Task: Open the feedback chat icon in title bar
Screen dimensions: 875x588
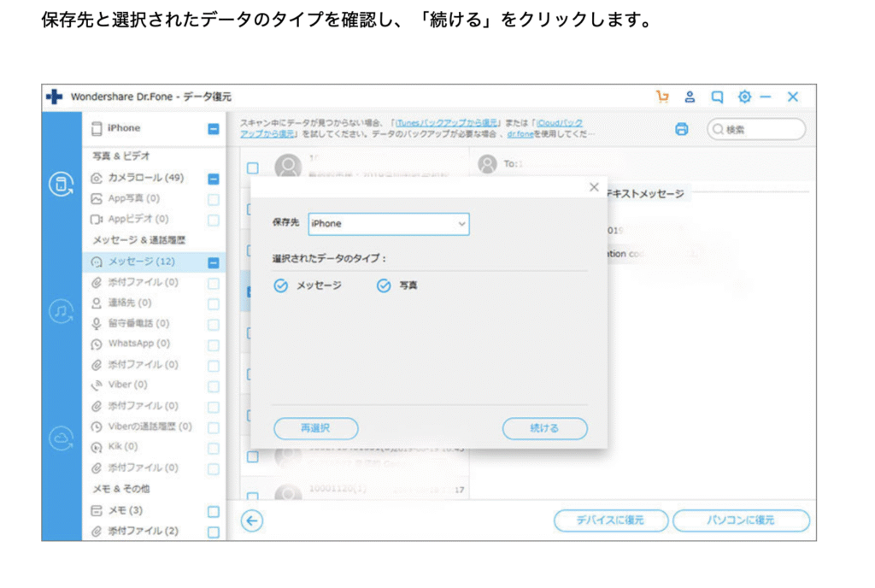Action: [717, 97]
